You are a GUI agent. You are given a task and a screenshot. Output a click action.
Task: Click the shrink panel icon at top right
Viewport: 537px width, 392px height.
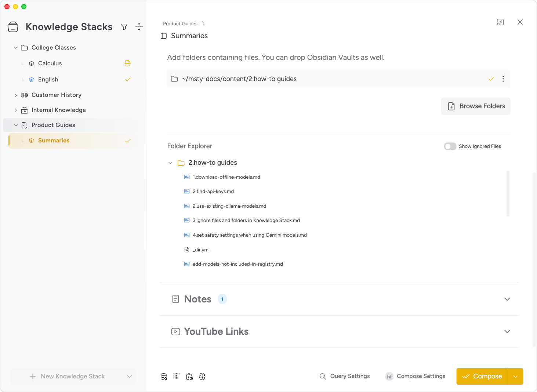500,22
